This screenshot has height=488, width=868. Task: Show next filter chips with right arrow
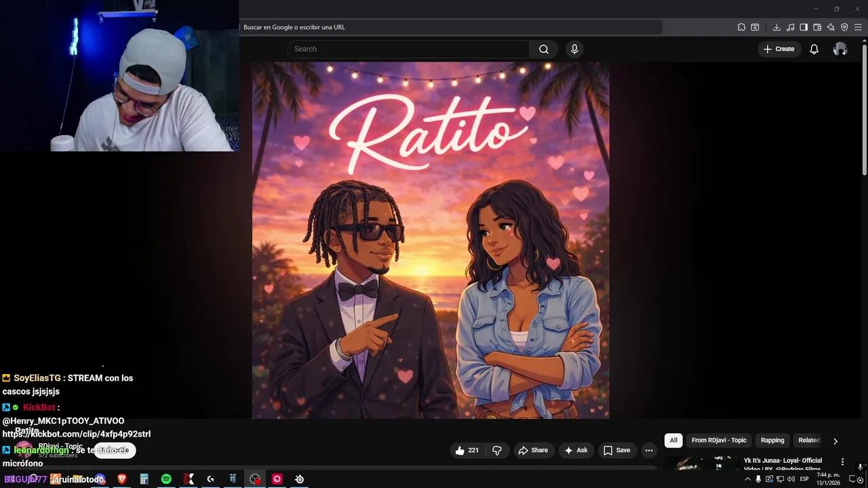point(835,441)
